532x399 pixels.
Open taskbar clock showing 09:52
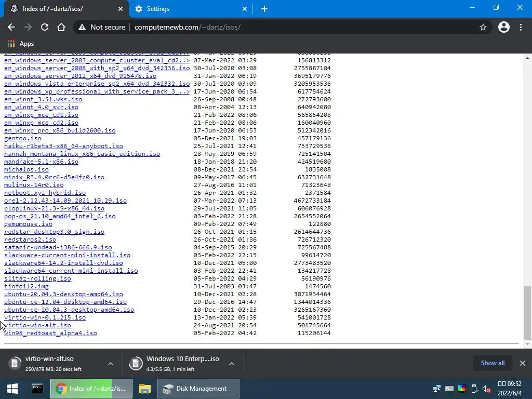point(510,389)
